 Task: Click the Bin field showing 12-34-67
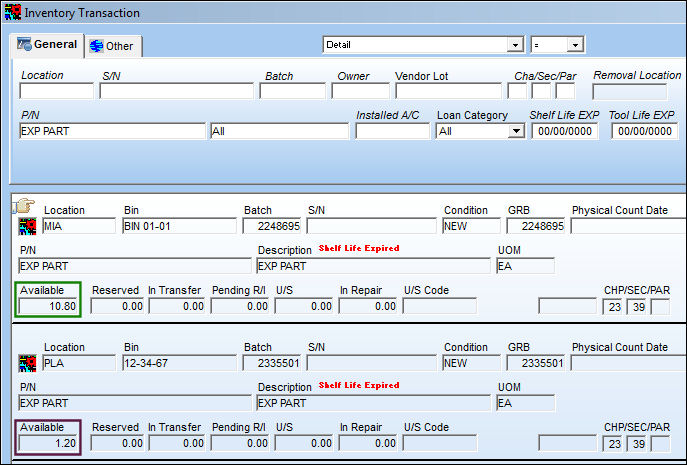(x=180, y=363)
